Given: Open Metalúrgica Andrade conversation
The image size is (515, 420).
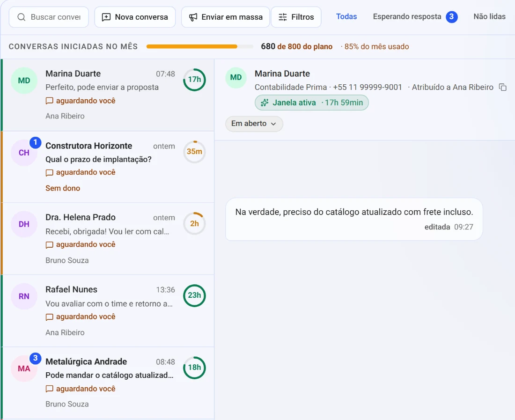Looking at the screenshot, I should tap(108, 383).
